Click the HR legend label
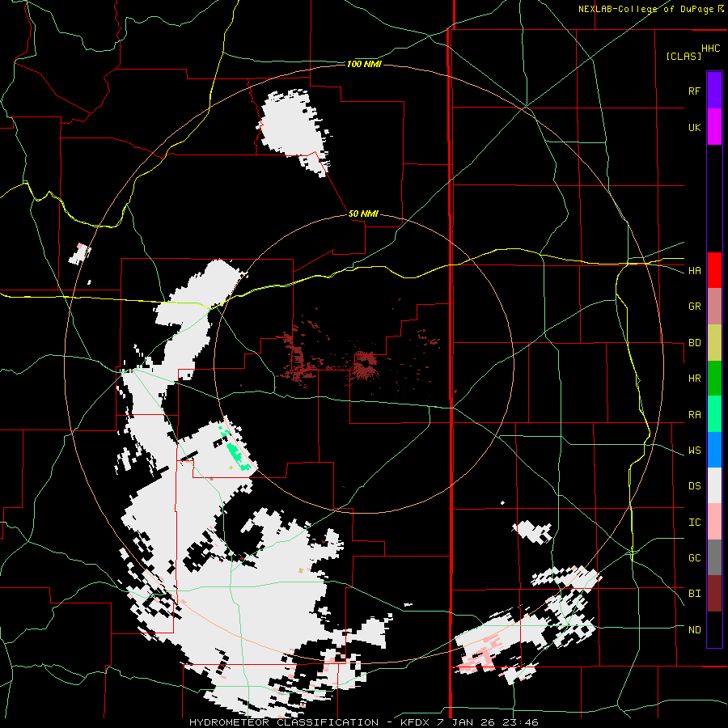 pyautogui.click(x=694, y=379)
